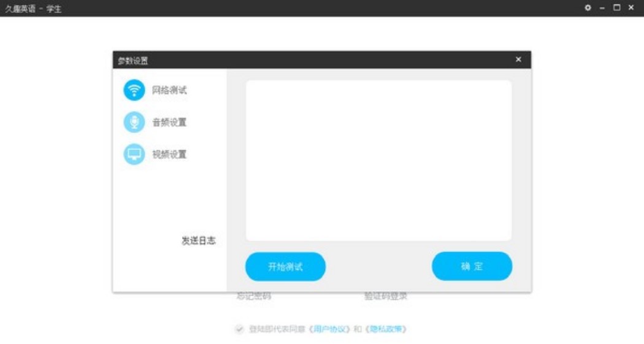
Task: Click 验证码登录 in the login window
Action: 386,296
